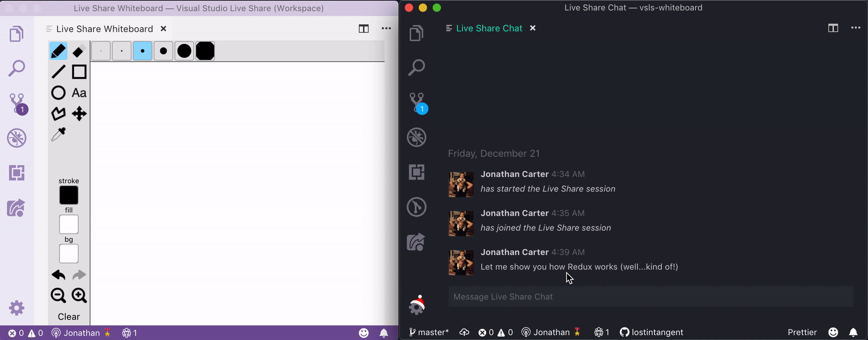Open Extensions in the Whiteboard window

click(17, 173)
